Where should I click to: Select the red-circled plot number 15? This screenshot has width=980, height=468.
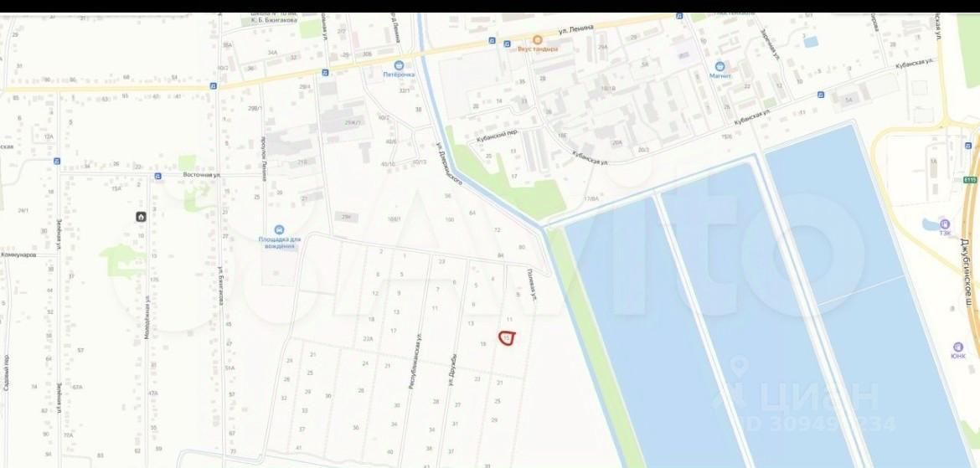507,338
